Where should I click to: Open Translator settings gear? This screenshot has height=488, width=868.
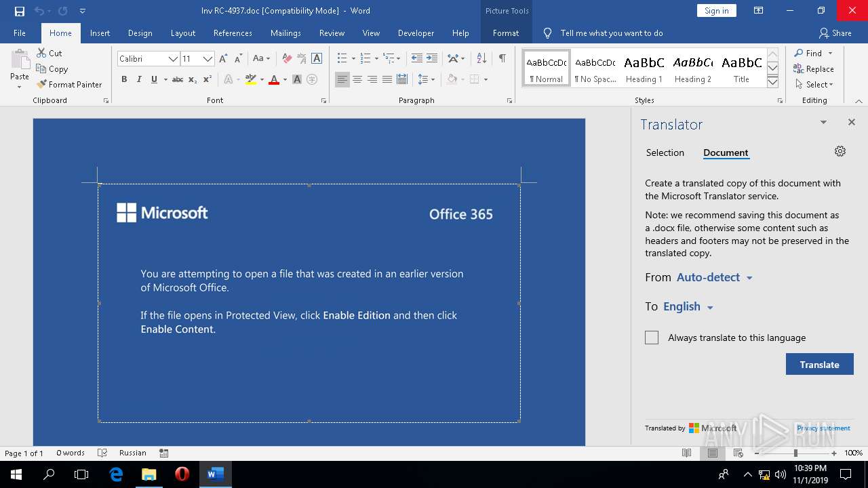(x=840, y=151)
